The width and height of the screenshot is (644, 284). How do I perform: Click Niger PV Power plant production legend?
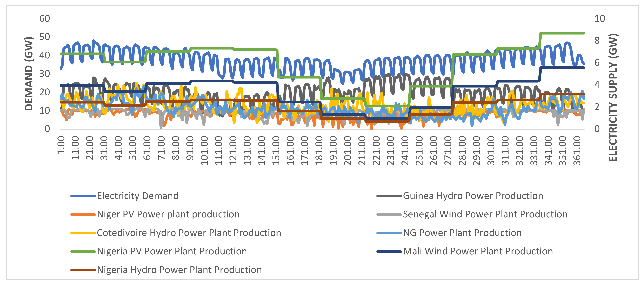pos(168,214)
